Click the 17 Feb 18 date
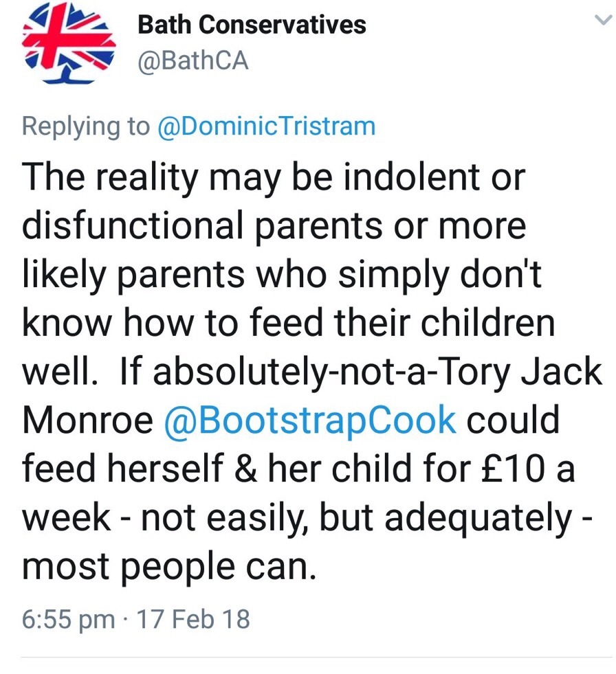Screen dimensions: 616x674 tap(194, 620)
